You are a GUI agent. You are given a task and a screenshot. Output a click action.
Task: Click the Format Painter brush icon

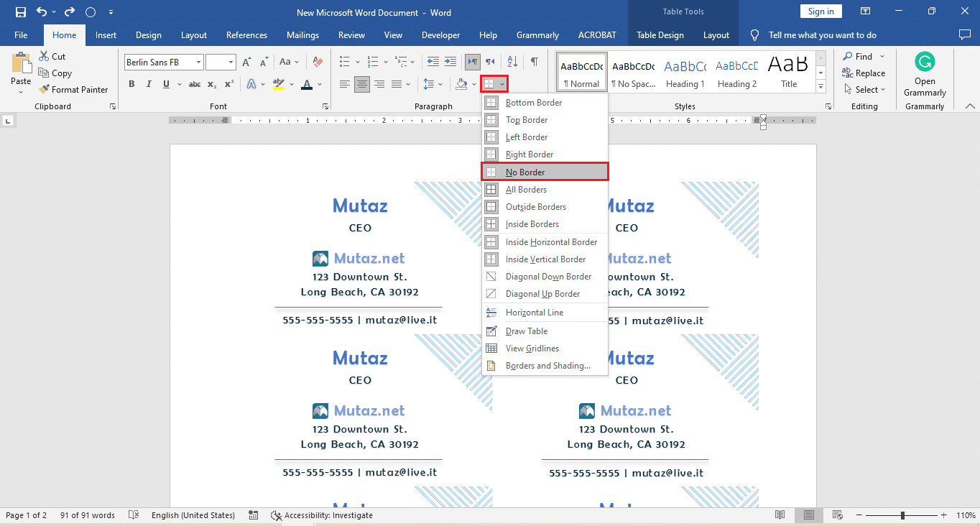(x=43, y=90)
